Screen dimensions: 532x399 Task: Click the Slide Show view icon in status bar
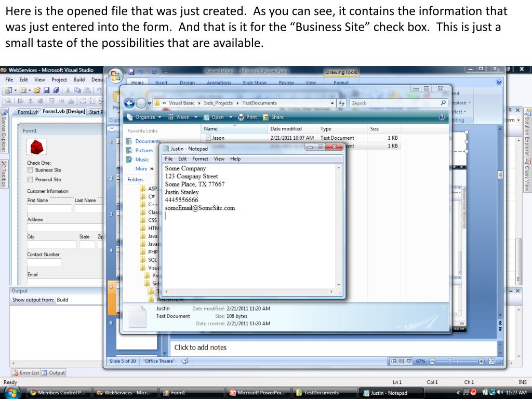point(409,362)
